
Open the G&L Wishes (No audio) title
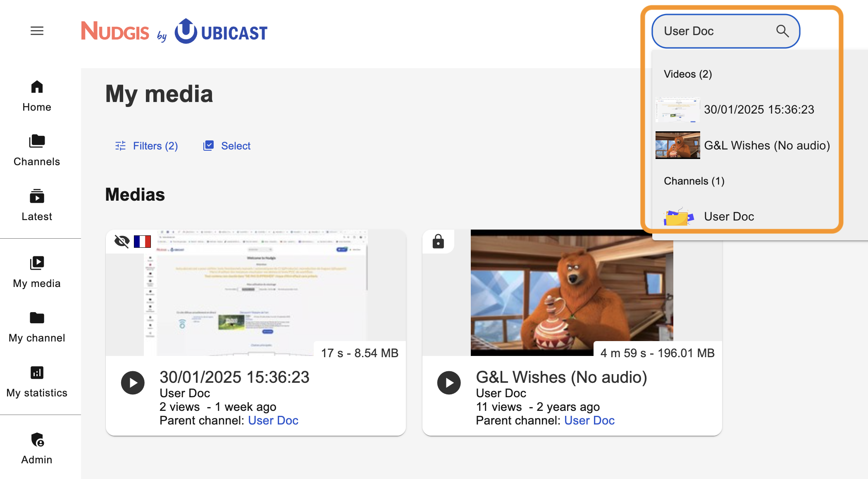pyautogui.click(x=561, y=377)
